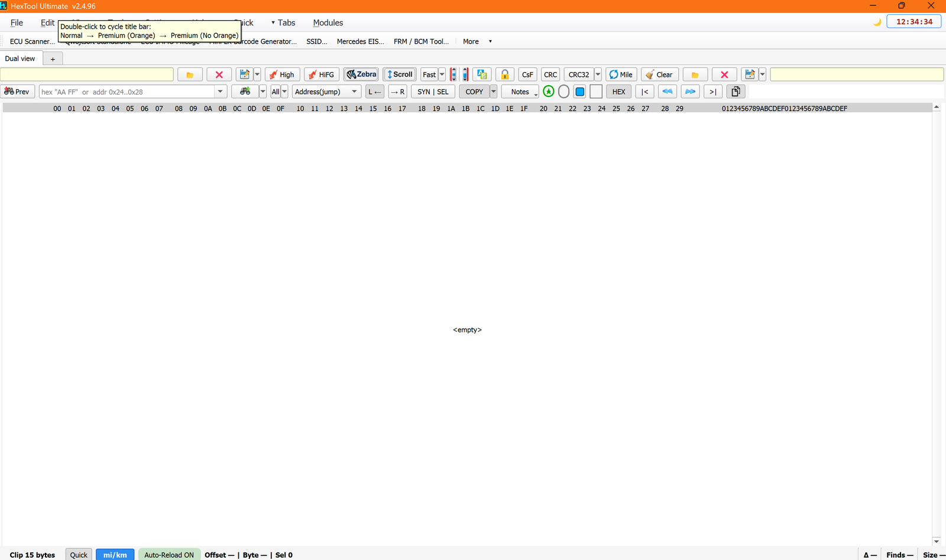Select the Dual view tab

20,59
